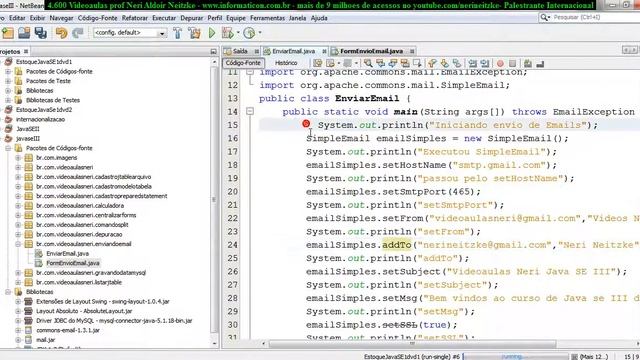640x360 pixels.
Task: Click the editor horizontal scrollbar
Action: [412, 344]
